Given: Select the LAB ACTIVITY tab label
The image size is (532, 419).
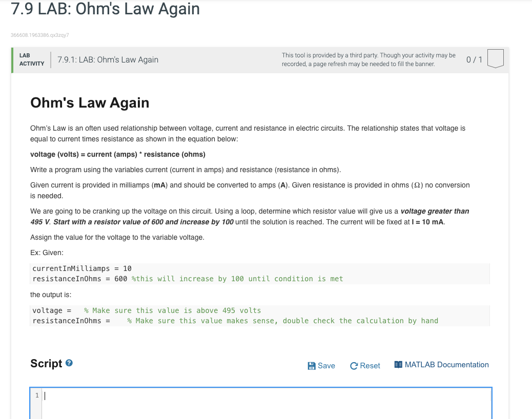Looking at the screenshot, I should tap(33, 59).
